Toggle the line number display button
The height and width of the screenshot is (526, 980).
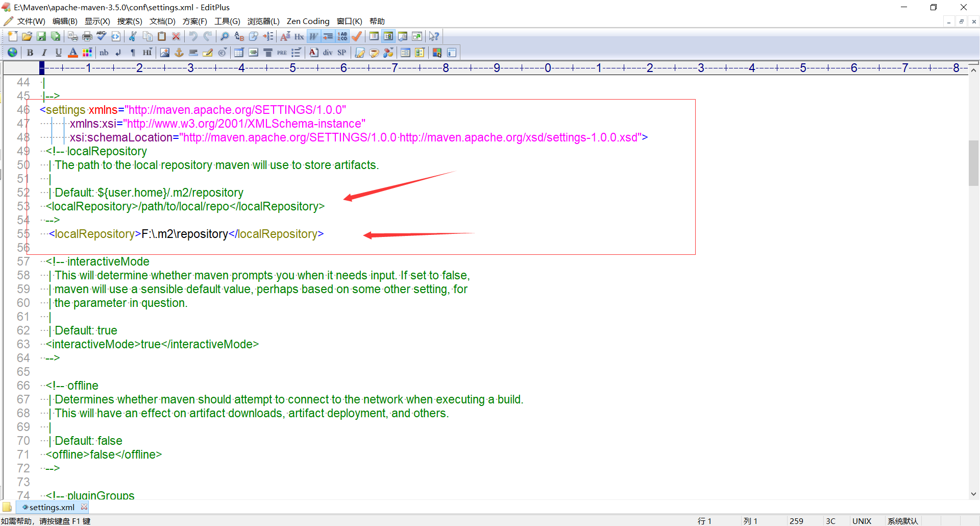click(x=342, y=36)
